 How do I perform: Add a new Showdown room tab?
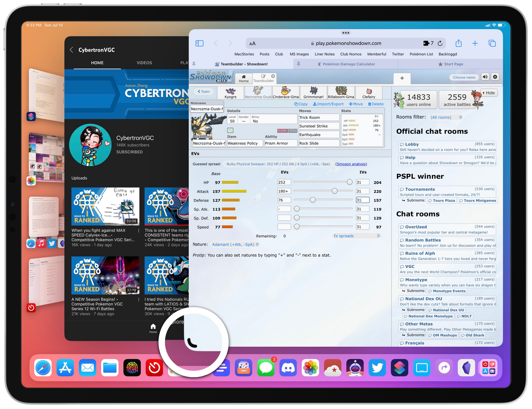point(402,78)
